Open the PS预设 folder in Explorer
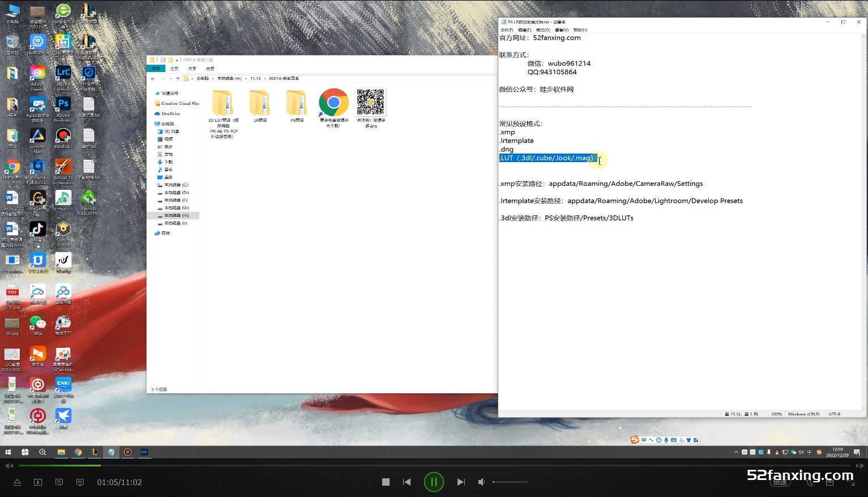Screen dimensions: 868x497 click(x=297, y=106)
